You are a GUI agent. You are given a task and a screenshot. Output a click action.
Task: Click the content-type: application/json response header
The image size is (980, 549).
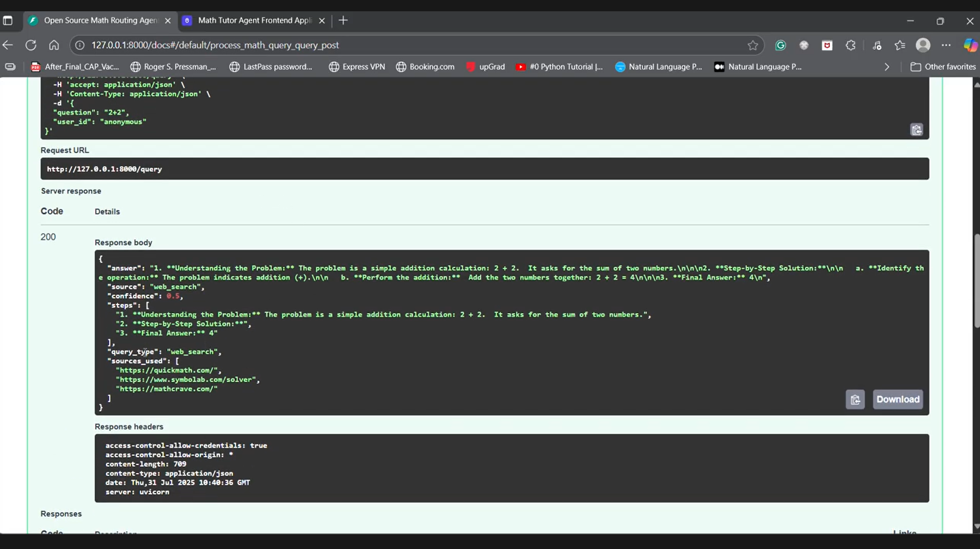tap(169, 474)
